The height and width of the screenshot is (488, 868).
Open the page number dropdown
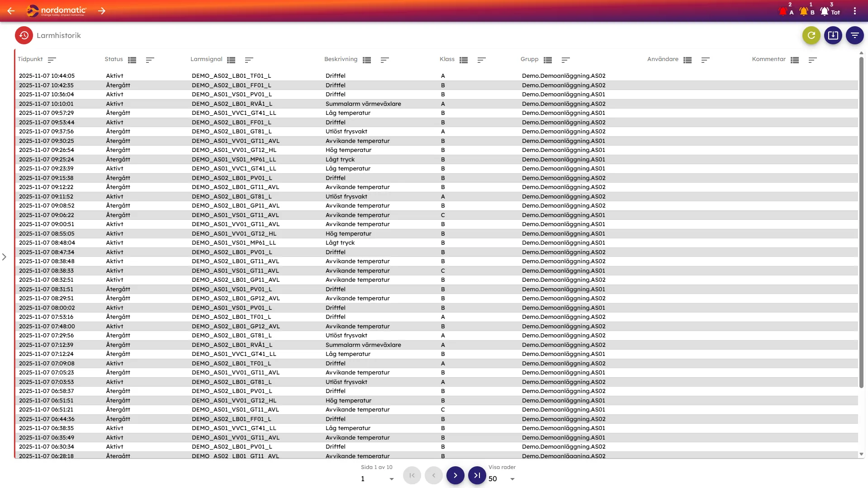pos(391,479)
